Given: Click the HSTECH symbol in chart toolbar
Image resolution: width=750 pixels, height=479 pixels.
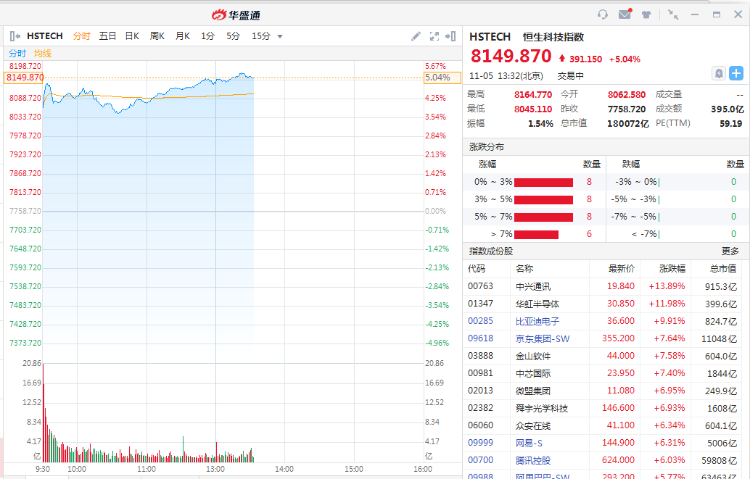Looking at the screenshot, I should 45,36.
